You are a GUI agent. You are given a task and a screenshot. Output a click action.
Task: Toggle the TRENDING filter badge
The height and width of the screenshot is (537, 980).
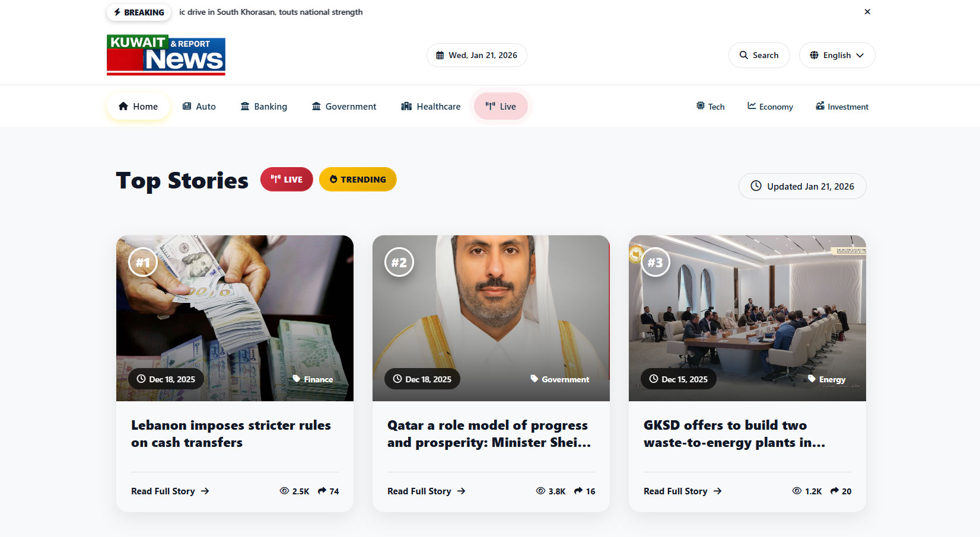click(358, 180)
